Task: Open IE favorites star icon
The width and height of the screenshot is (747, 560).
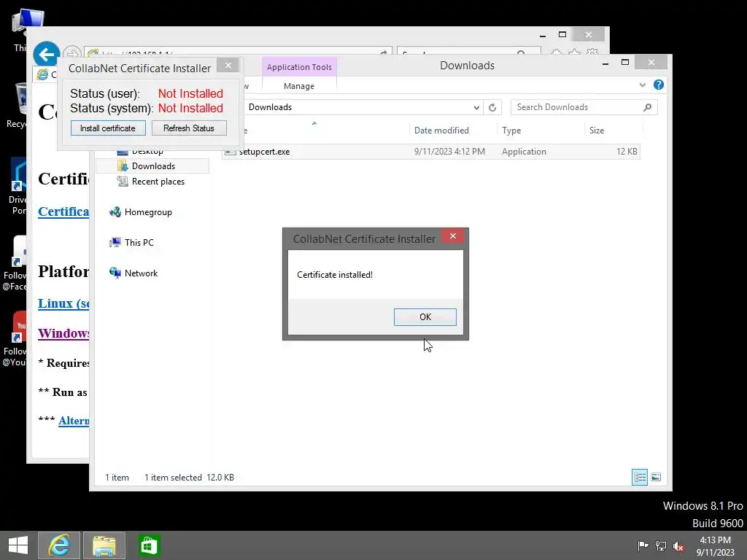Action: point(575,52)
